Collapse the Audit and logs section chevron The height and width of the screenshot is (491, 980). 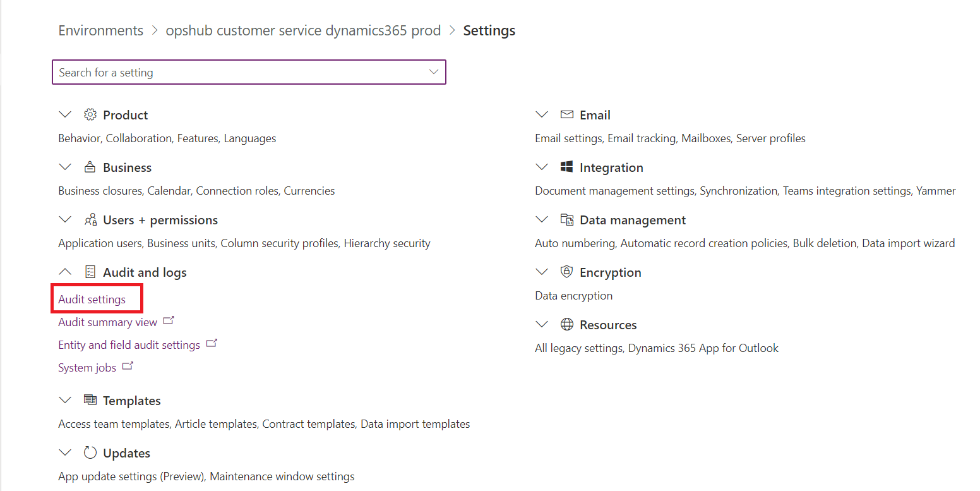coord(65,272)
